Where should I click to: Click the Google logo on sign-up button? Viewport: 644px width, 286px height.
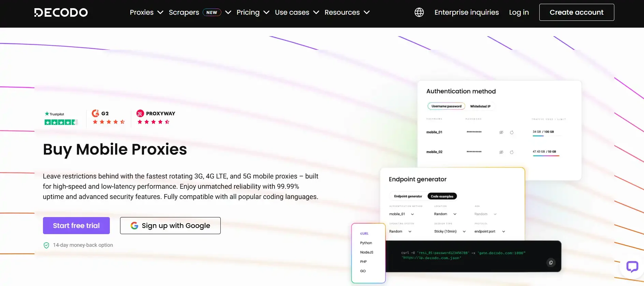134,226
